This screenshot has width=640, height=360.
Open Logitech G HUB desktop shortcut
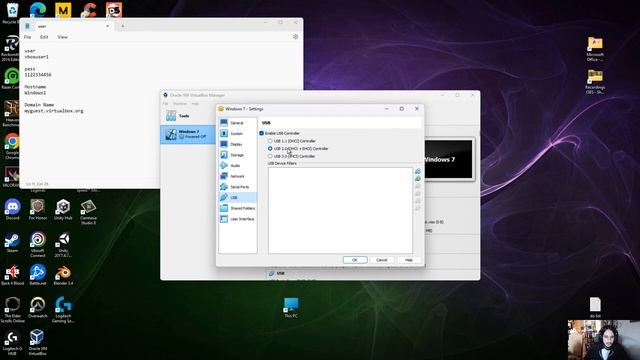point(12,342)
